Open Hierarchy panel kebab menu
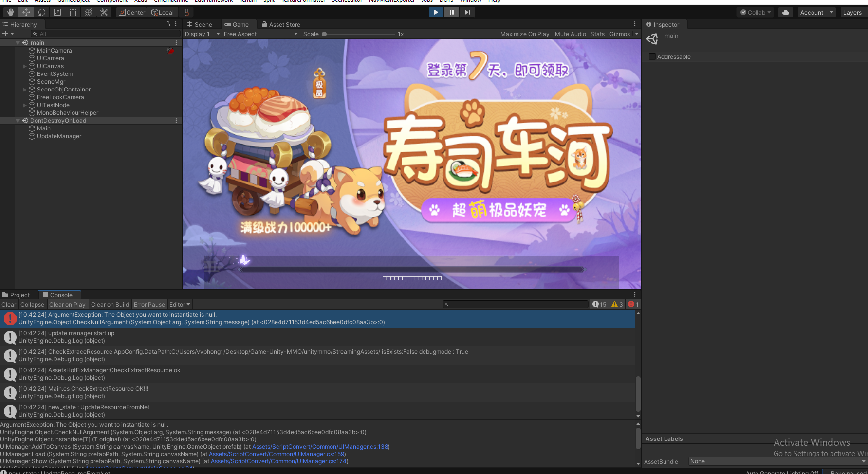The width and height of the screenshot is (868, 474). click(176, 24)
